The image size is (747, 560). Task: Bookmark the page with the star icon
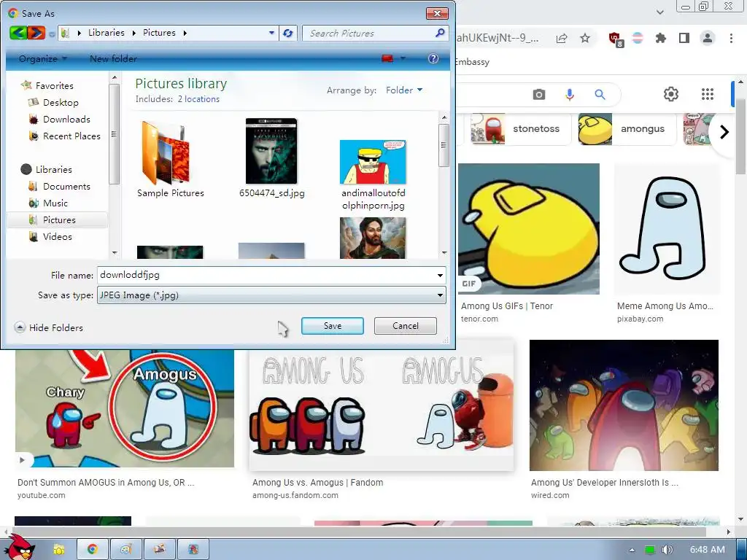pyautogui.click(x=585, y=38)
